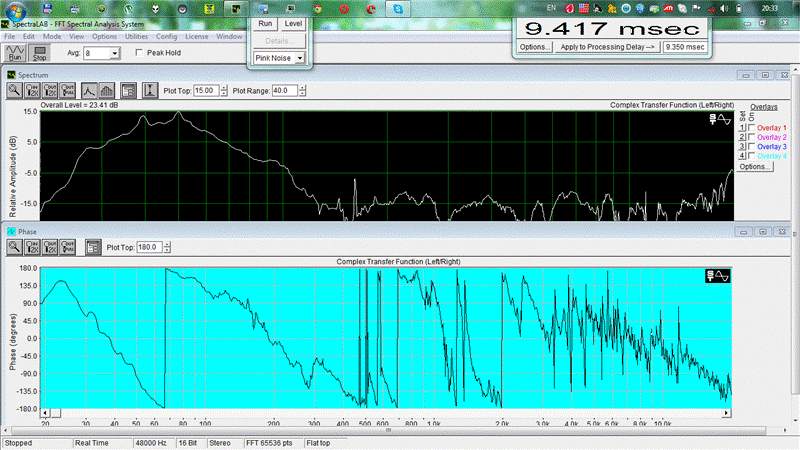This screenshot has width=800, height=450.
Task: Open Spectrum view properties icon
Action: [x=129, y=91]
